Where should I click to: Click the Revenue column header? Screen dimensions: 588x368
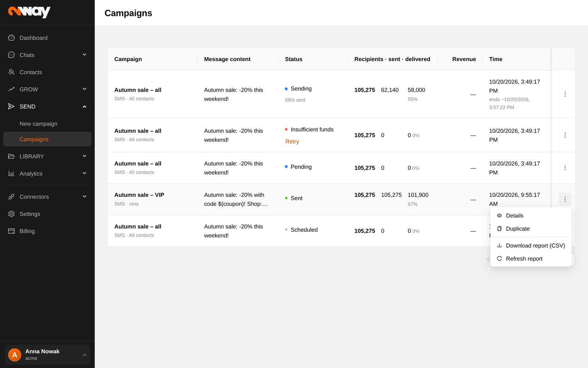[x=464, y=59]
